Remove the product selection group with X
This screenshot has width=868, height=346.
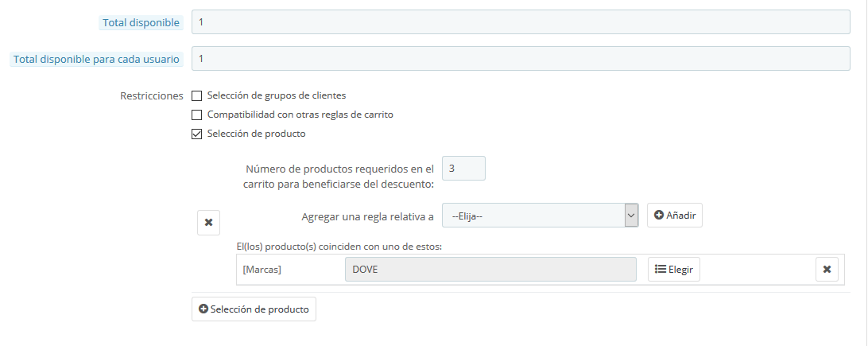pyautogui.click(x=208, y=223)
